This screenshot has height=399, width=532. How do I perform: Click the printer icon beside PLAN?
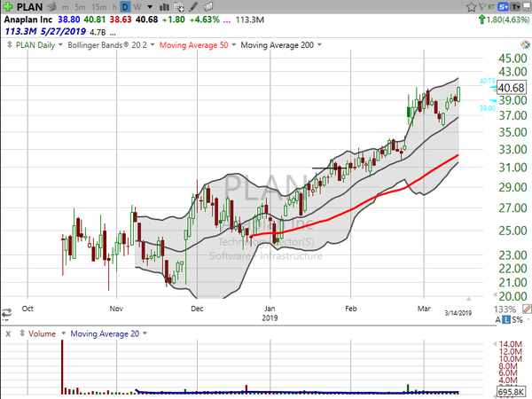52,6
